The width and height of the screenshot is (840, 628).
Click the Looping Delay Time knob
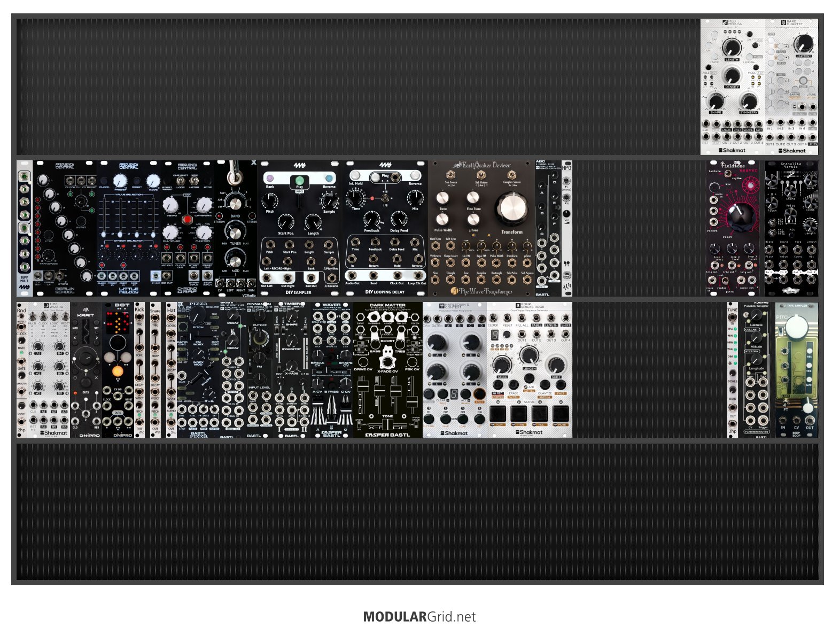tap(355, 198)
